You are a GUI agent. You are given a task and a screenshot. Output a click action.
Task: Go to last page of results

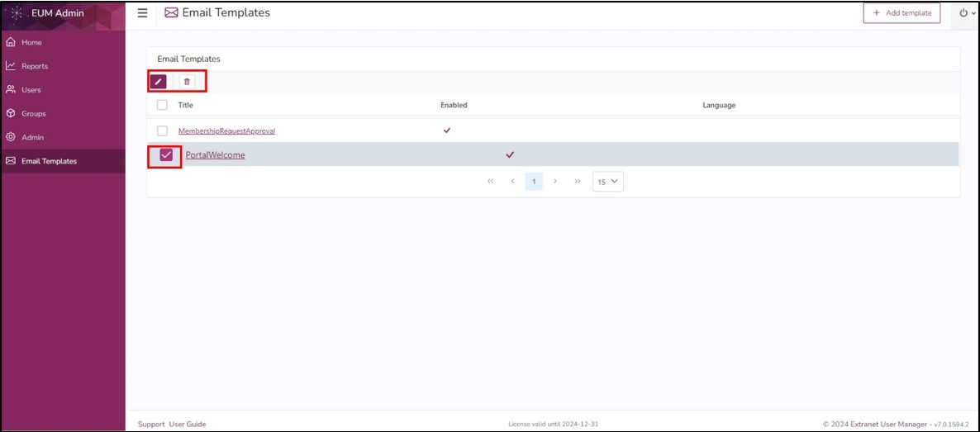[578, 181]
